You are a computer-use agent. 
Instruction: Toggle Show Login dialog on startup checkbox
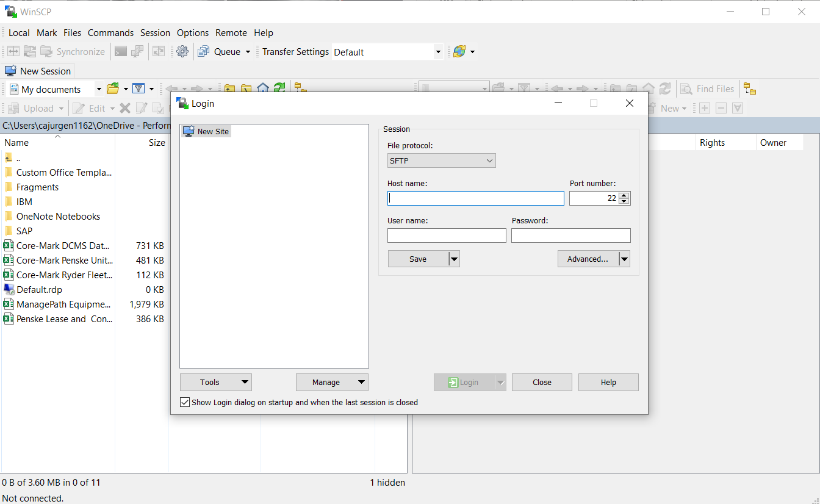click(x=185, y=402)
